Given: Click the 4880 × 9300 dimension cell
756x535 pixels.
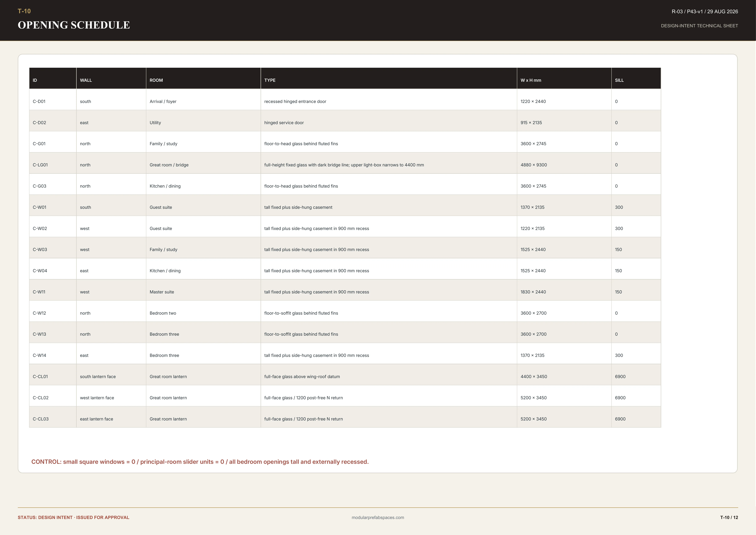Looking at the screenshot, I should click(x=564, y=163).
